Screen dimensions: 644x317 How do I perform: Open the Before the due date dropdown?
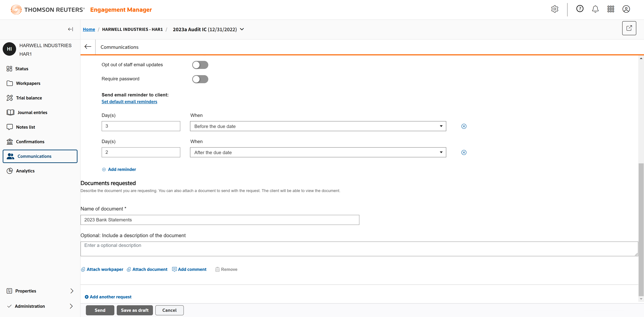(x=318, y=126)
